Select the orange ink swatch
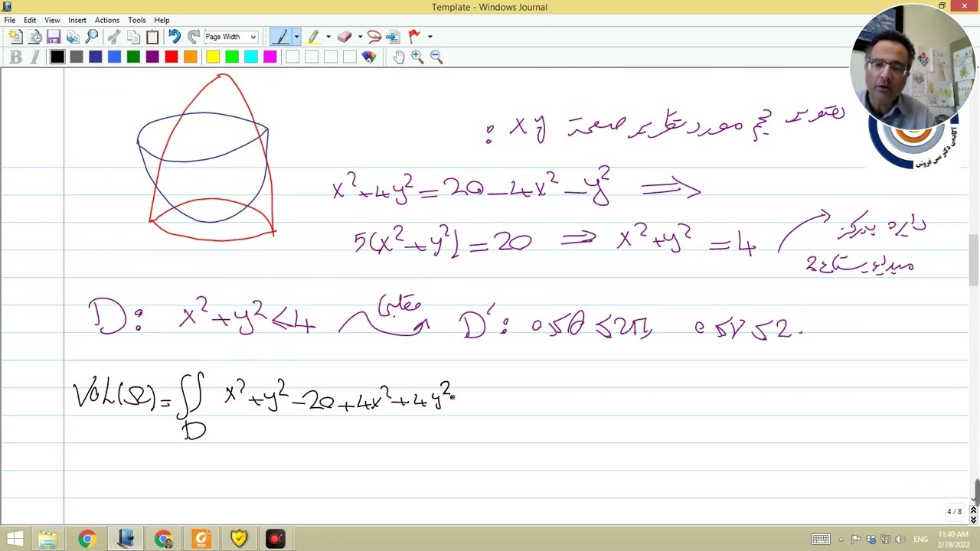The height and width of the screenshot is (551, 980). (x=190, y=57)
